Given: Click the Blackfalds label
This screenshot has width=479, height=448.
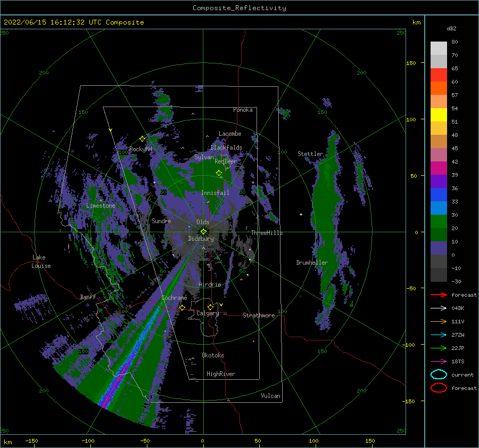Looking at the screenshot, I should point(226,148).
